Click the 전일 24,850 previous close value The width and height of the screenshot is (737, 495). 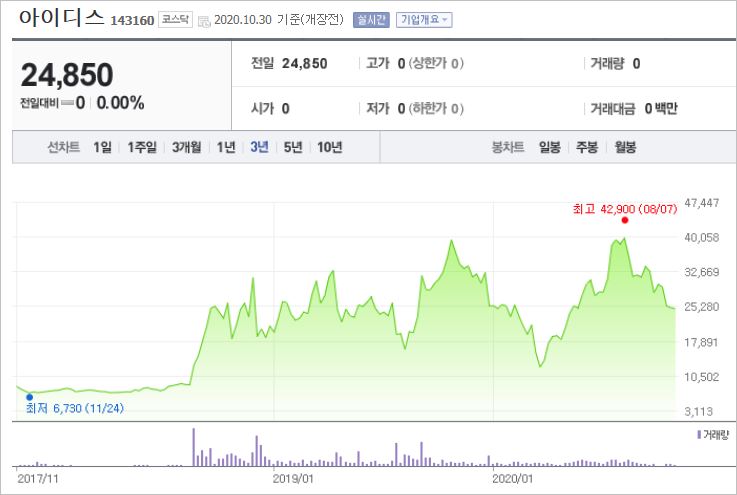[289, 63]
